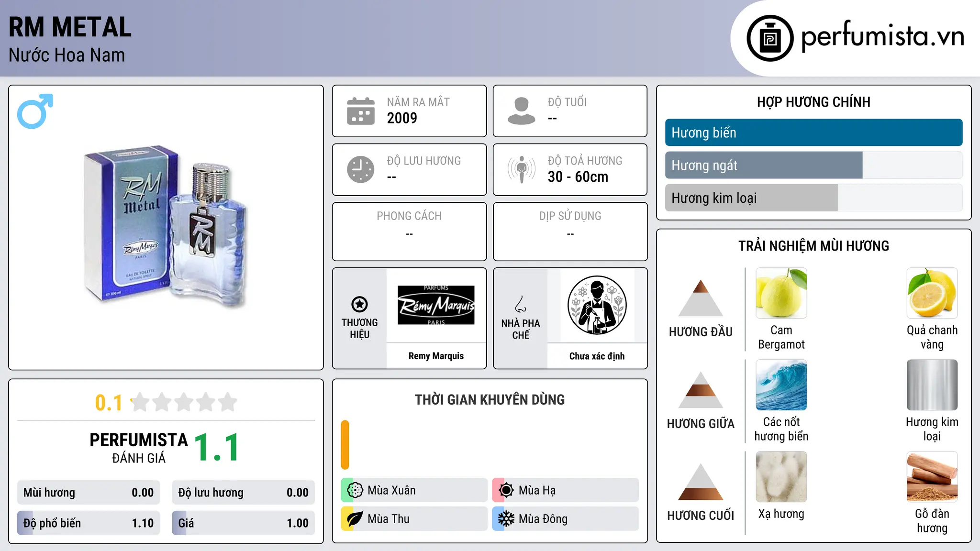Select the Xạ hương musk image
Image resolution: width=980 pixels, height=551 pixels.
click(781, 477)
